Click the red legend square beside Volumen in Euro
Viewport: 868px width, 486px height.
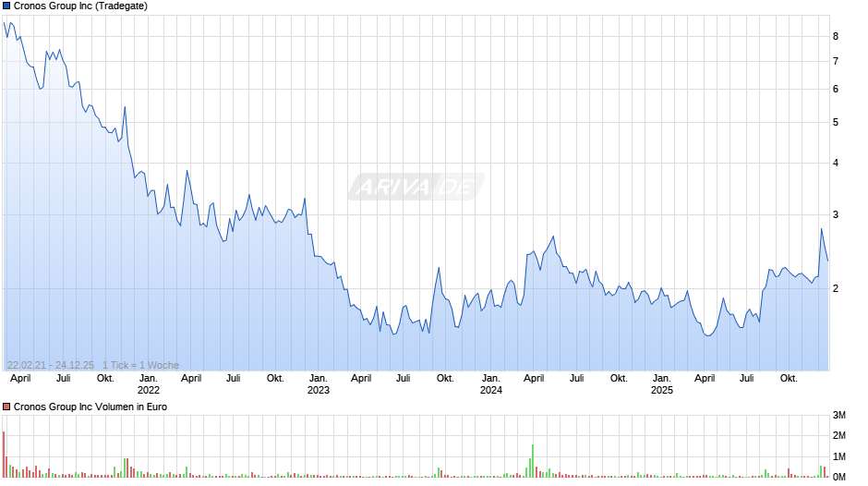pos(6,407)
